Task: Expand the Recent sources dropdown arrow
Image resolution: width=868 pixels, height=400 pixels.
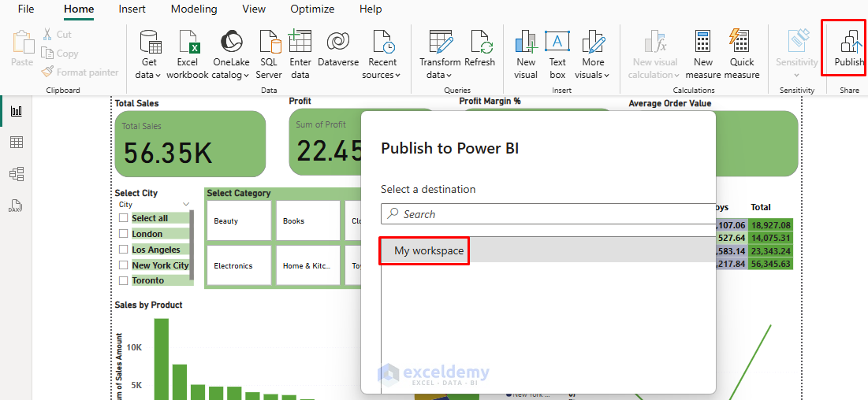Action: point(397,76)
